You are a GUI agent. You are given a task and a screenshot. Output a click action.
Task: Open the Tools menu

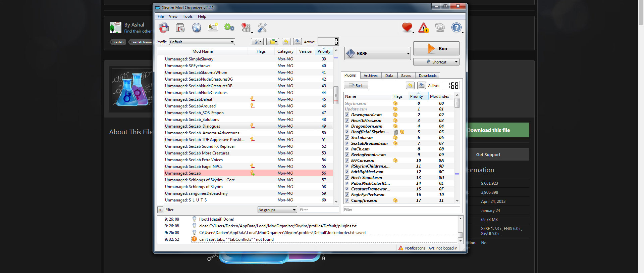coord(187,16)
